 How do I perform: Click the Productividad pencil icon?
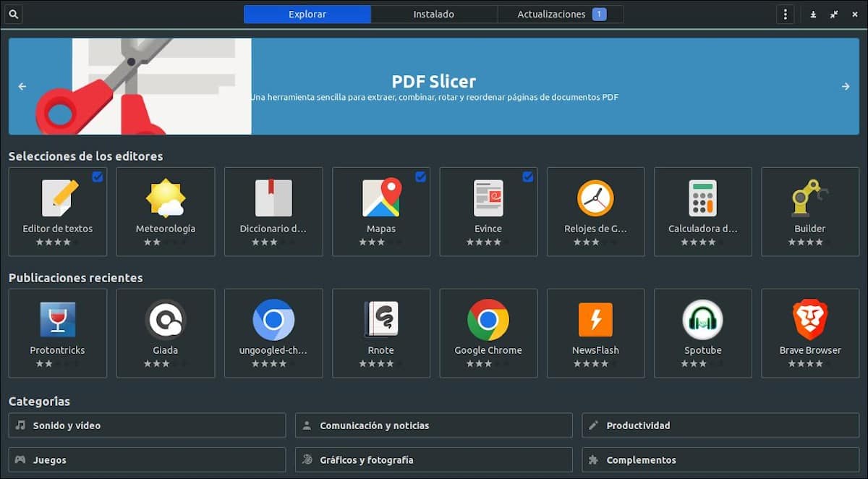pos(594,425)
